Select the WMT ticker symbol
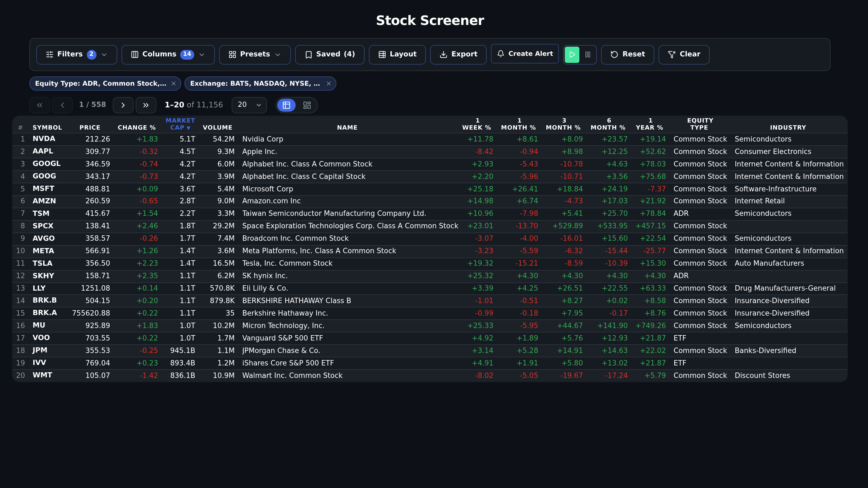 click(x=43, y=375)
